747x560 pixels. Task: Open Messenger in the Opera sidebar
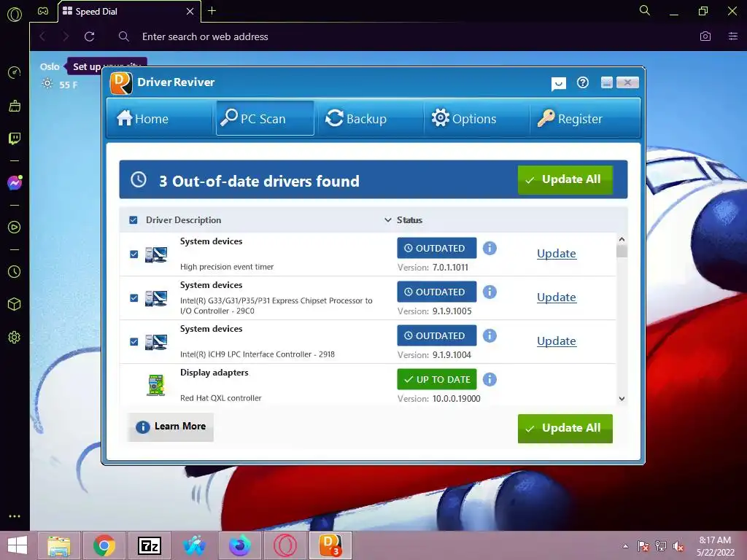(15, 183)
